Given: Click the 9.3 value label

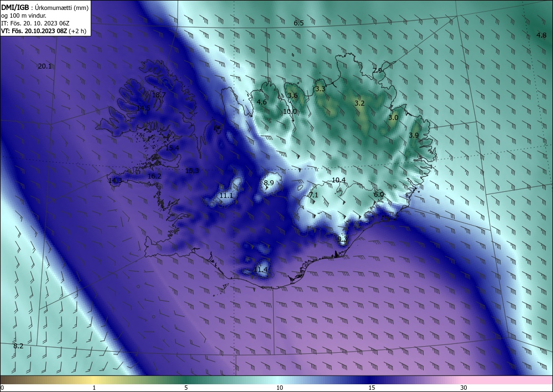Looking at the screenshot, I should tap(342, 239).
